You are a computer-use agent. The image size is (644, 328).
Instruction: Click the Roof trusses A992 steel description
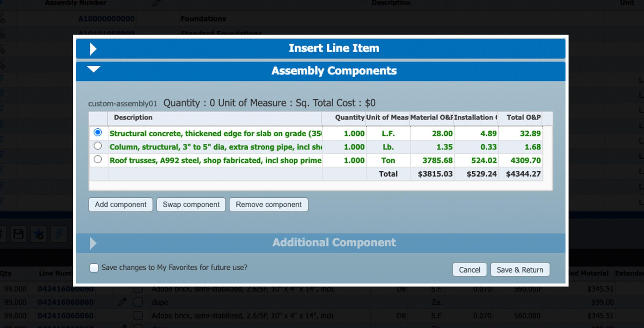[x=215, y=160]
